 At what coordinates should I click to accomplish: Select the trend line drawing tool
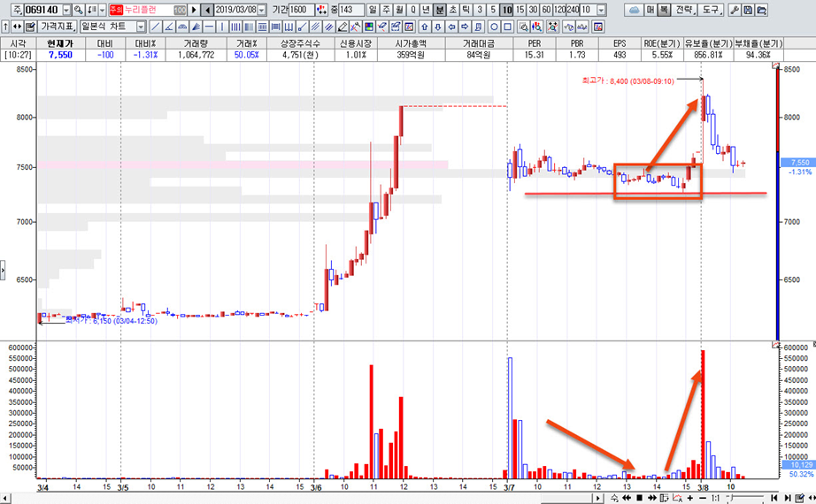coord(156,27)
